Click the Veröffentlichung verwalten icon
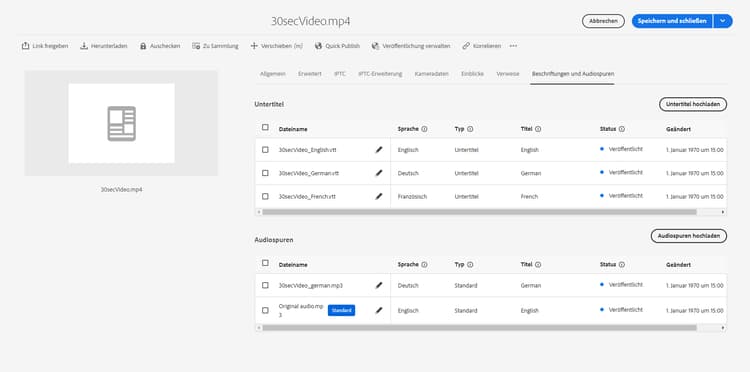Screen dimensions: 750x372 (375, 46)
